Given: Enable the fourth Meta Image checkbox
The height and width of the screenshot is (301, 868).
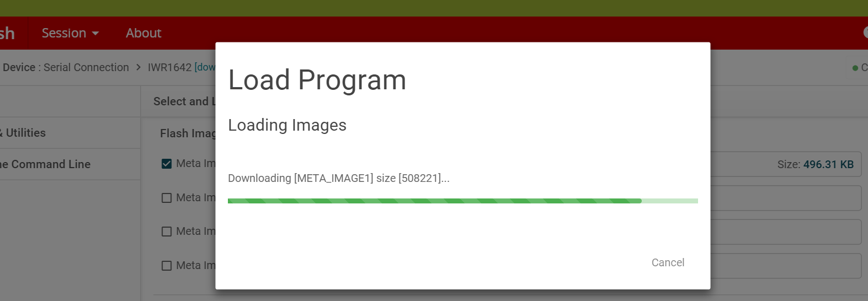Looking at the screenshot, I should coord(167,266).
